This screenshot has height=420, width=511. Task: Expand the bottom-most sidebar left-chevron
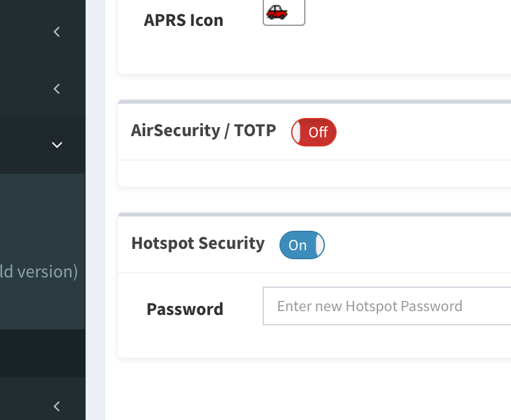click(x=57, y=406)
